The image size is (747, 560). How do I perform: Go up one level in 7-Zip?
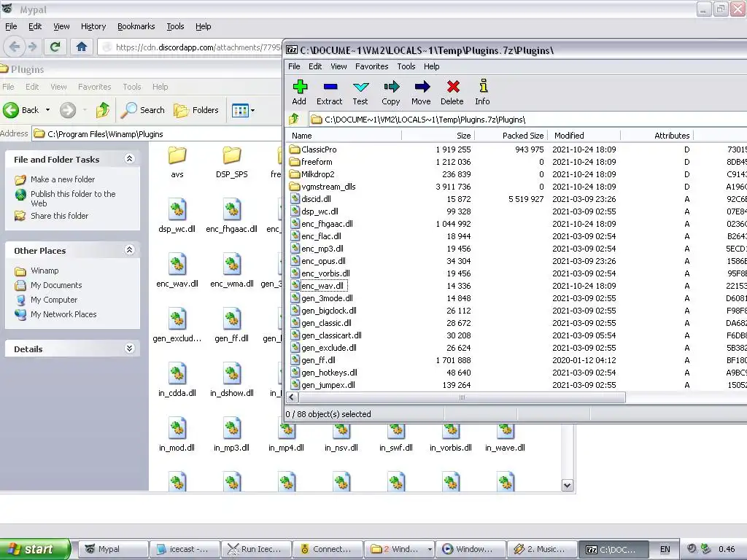(295, 119)
